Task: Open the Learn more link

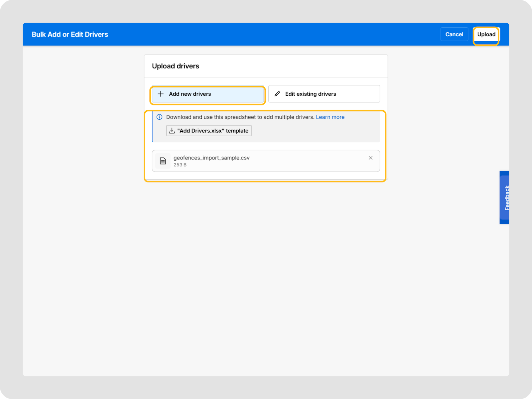Action: pyautogui.click(x=330, y=117)
